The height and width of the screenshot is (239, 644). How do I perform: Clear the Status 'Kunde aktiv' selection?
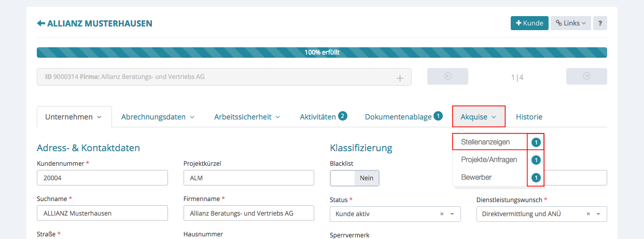click(442, 214)
